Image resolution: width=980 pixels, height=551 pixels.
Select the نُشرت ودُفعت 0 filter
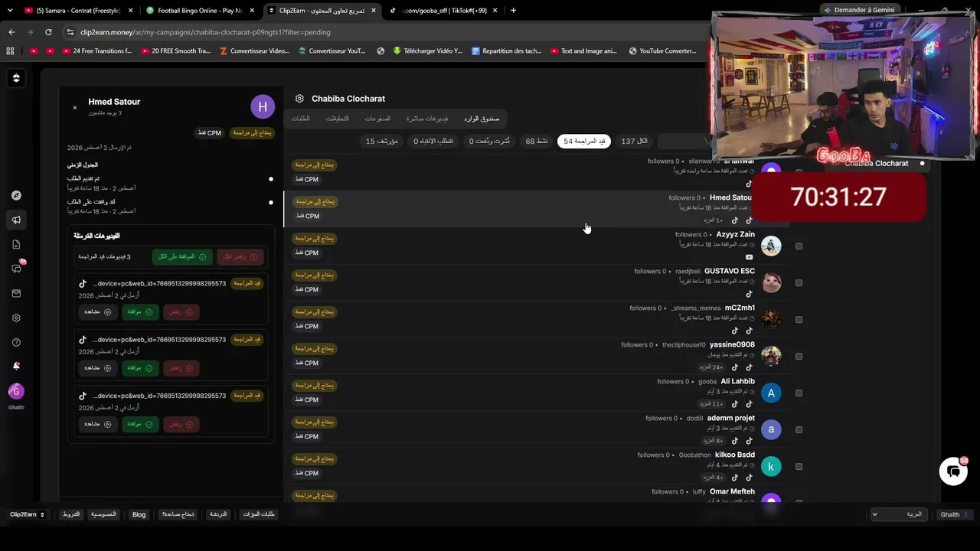pos(489,142)
